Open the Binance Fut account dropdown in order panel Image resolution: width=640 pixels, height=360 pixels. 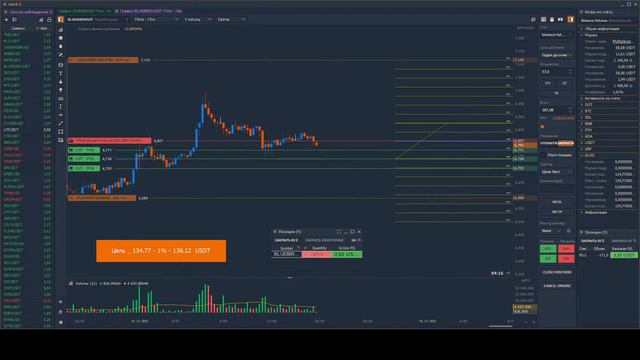pos(557,35)
